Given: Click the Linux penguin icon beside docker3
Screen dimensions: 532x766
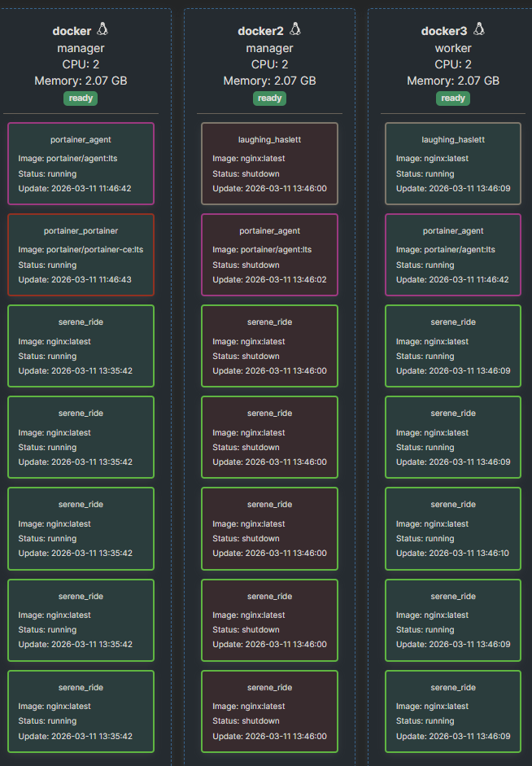Looking at the screenshot, I should tap(478, 29).
